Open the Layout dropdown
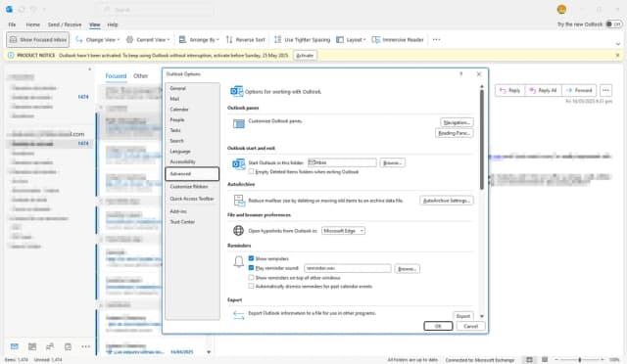Image resolution: width=627 pixels, height=364 pixels. 351,39
